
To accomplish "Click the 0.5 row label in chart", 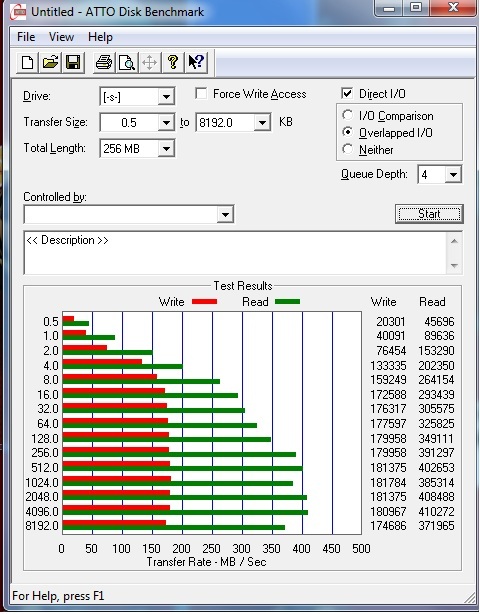I will pos(51,321).
